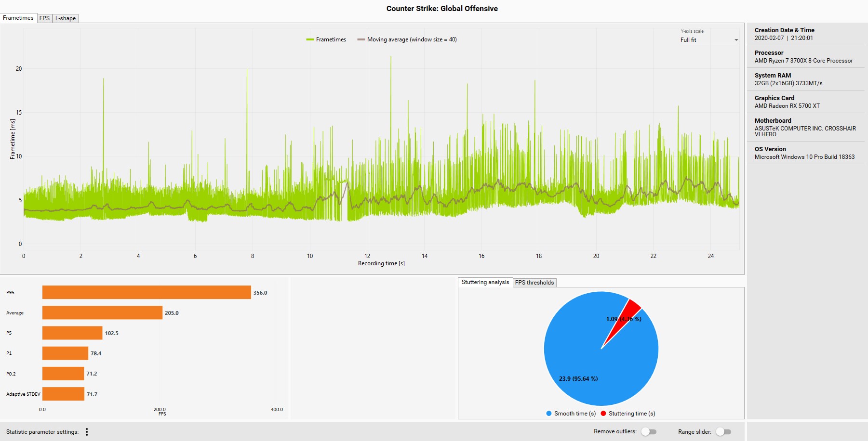
Task: Click the Stuttering time legend marker
Action: pos(603,414)
